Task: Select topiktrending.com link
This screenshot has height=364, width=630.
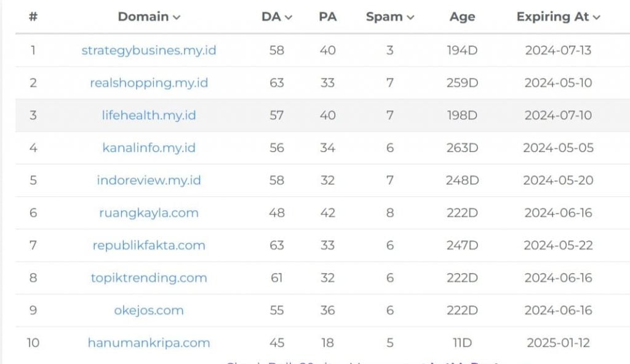Action: click(x=149, y=278)
